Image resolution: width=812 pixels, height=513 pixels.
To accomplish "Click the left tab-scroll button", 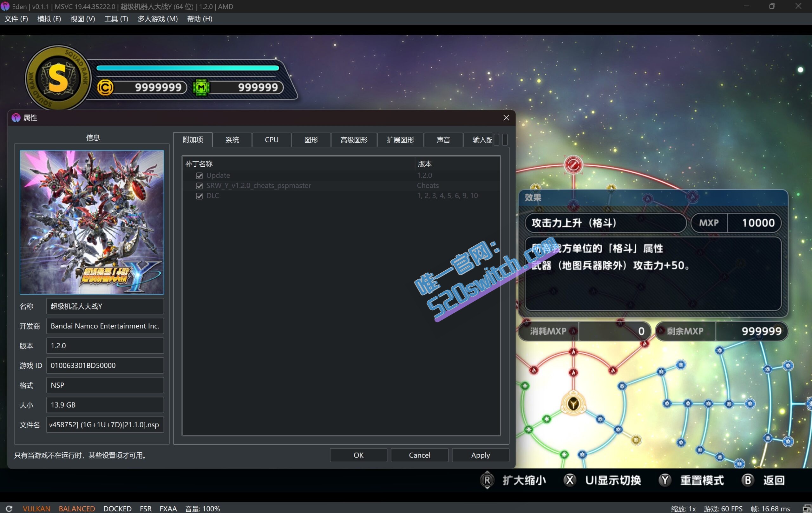I will (497, 140).
